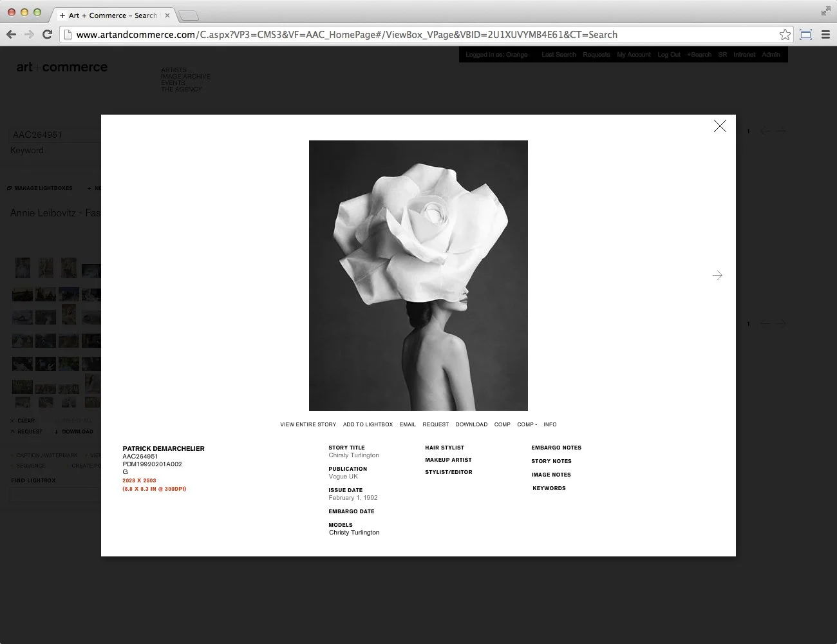Click the code PDM19920201A002
The height and width of the screenshot is (644, 837).
152,464
